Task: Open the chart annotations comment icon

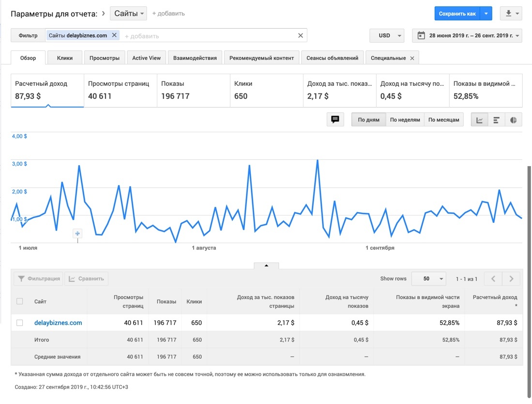Action: [335, 120]
